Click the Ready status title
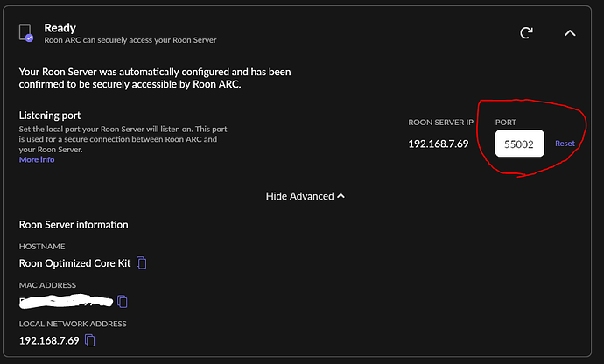The image size is (604, 364). pos(60,28)
